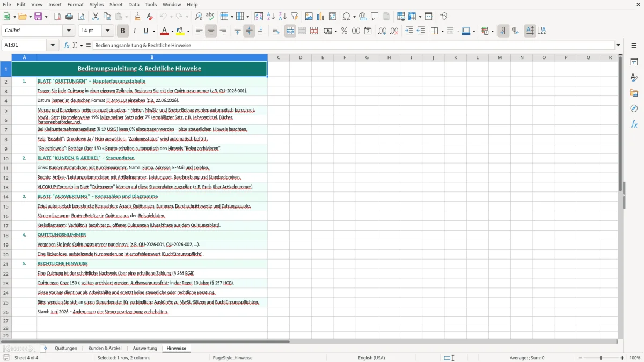Run the spelling check
The image size is (644, 362).
pyautogui.click(x=210, y=17)
